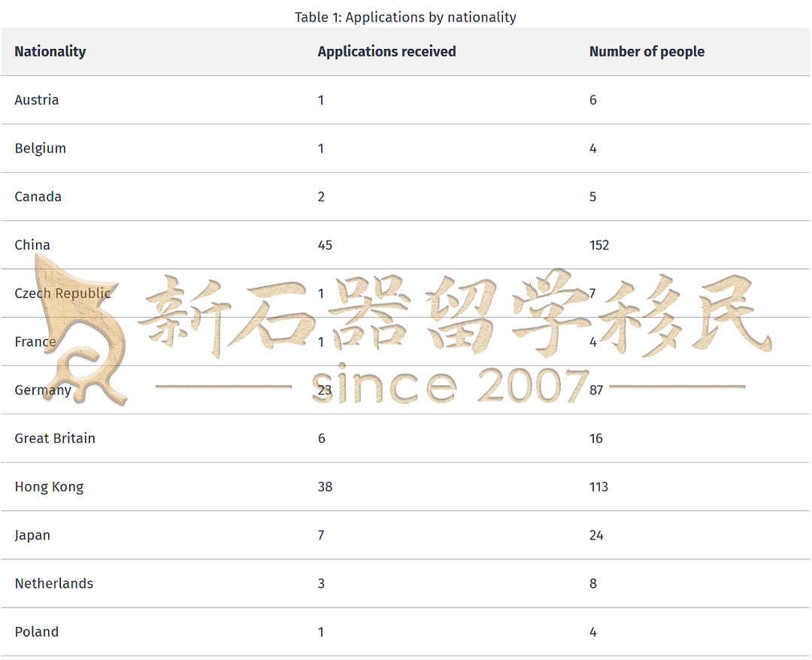Click Belgium's applications value 1

tap(321, 149)
